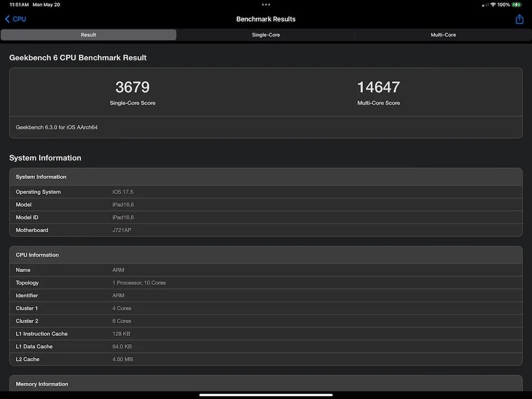Tap the home indicator bar at bottom
Image resolution: width=532 pixels, height=399 pixels.
tap(266, 395)
